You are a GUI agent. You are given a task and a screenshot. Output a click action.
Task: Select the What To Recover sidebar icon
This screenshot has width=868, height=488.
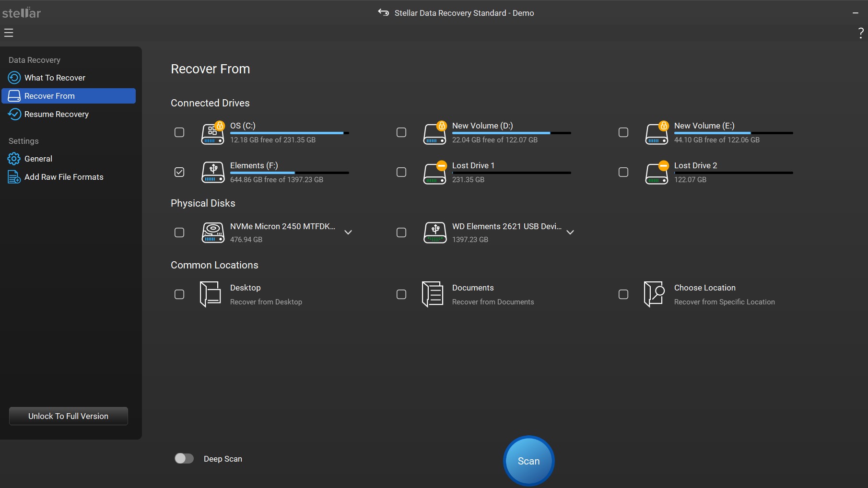(x=13, y=77)
